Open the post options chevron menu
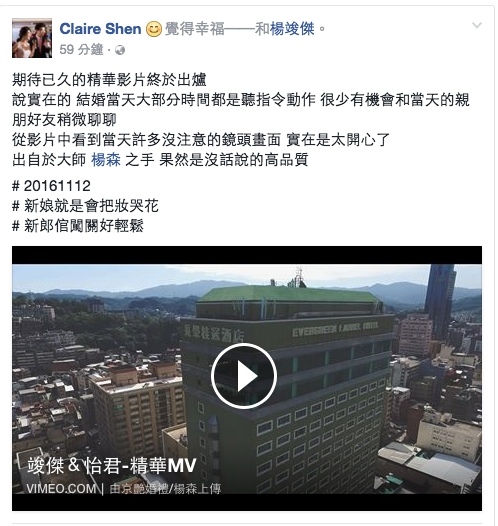Screen dimensions: 498x526 (x=477, y=25)
